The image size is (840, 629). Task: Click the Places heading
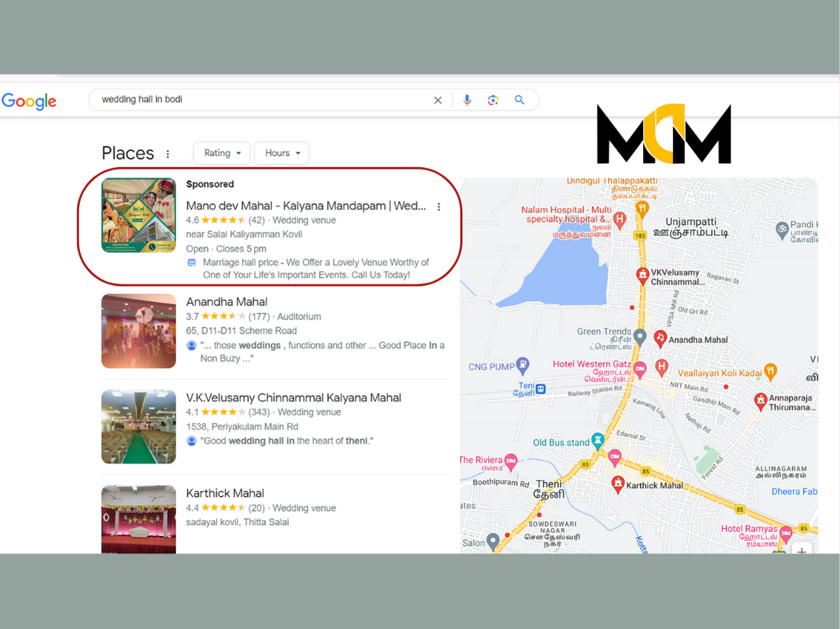128,153
